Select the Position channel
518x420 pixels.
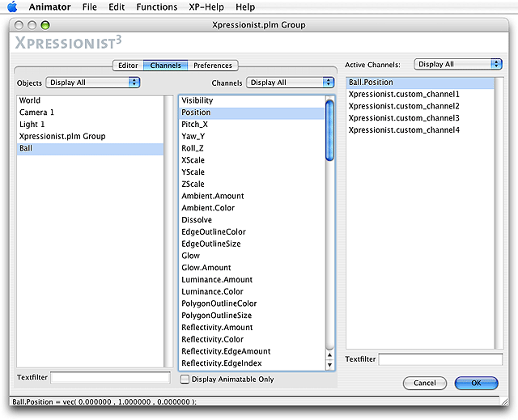pyautogui.click(x=252, y=112)
